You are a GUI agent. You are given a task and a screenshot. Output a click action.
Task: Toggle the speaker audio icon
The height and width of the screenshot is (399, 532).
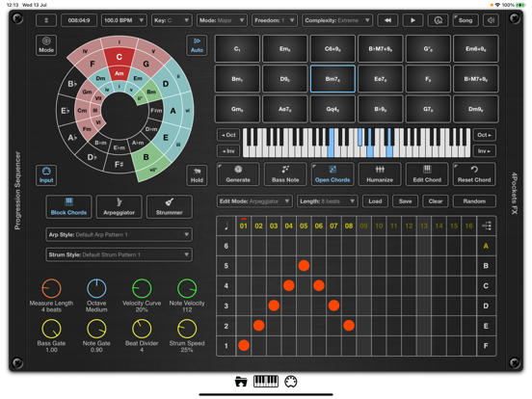[x=491, y=20]
